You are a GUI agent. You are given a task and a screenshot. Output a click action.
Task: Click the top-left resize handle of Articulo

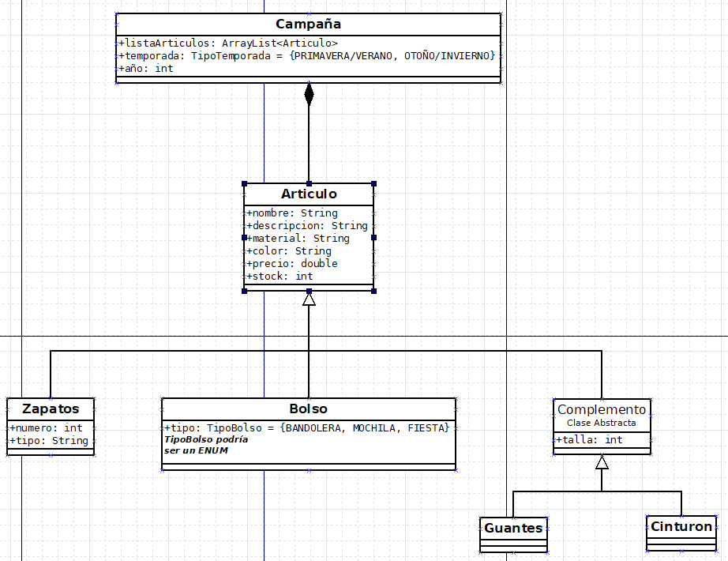tap(245, 184)
